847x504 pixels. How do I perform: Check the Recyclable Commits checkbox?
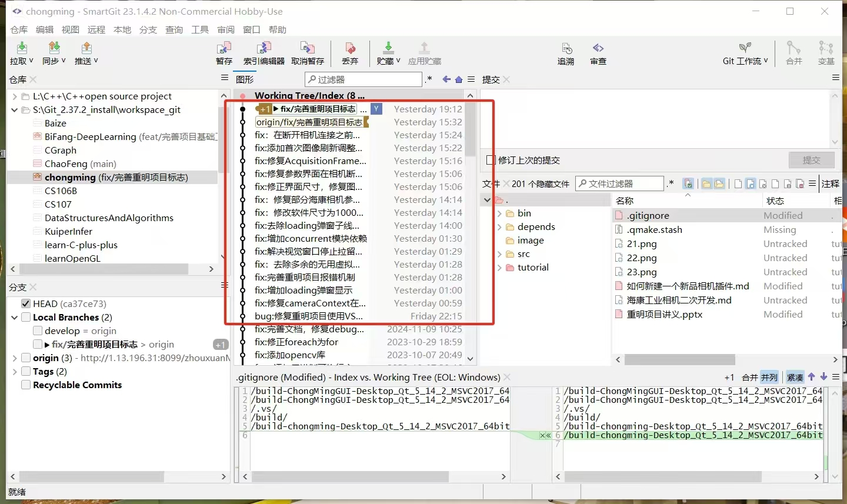[26, 385]
